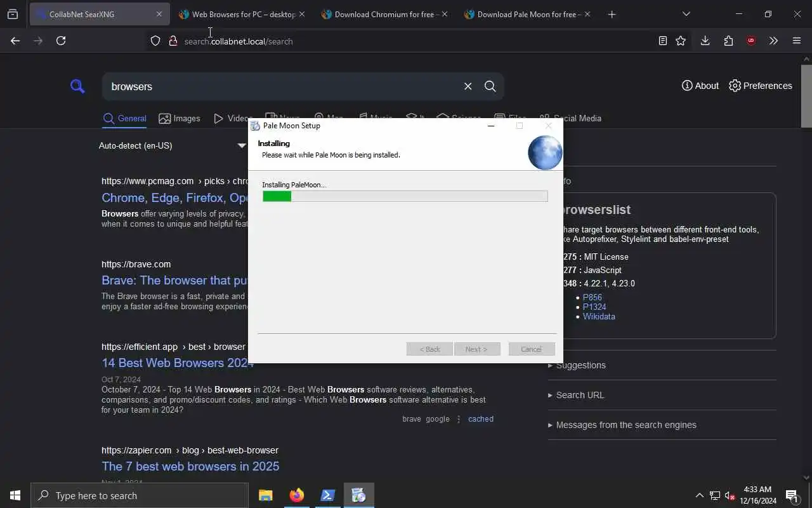The height and width of the screenshot is (508, 812).
Task: Open the language Auto-detect dropdown
Action: 173,145
